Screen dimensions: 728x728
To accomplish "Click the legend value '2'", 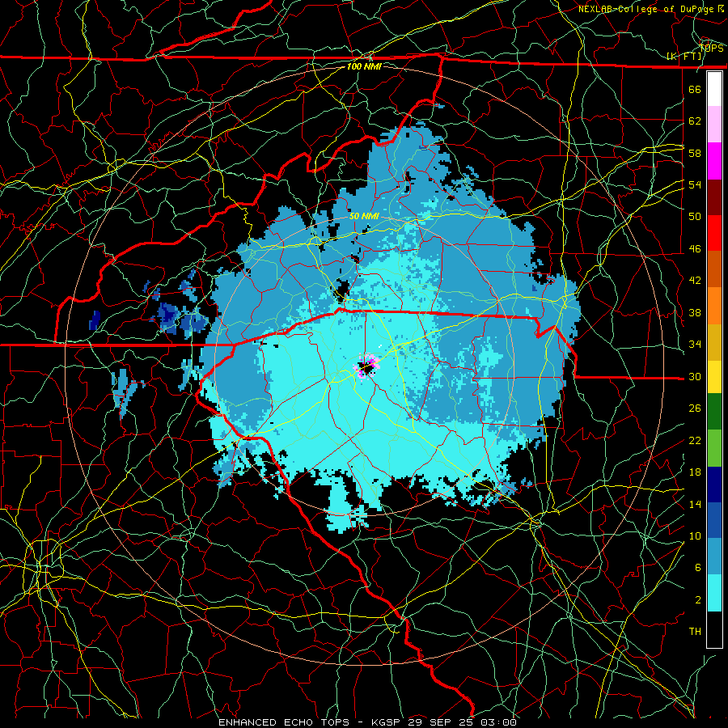I will tap(698, 600).
